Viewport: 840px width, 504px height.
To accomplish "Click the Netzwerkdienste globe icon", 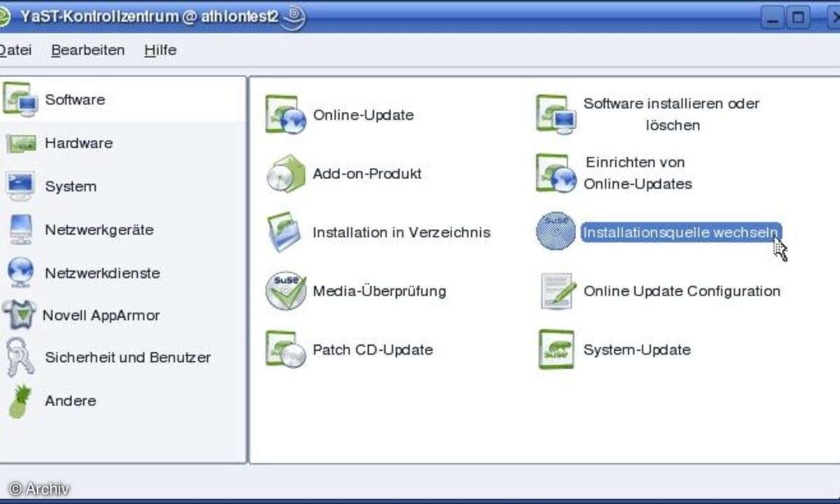I will tap(20, 272).
